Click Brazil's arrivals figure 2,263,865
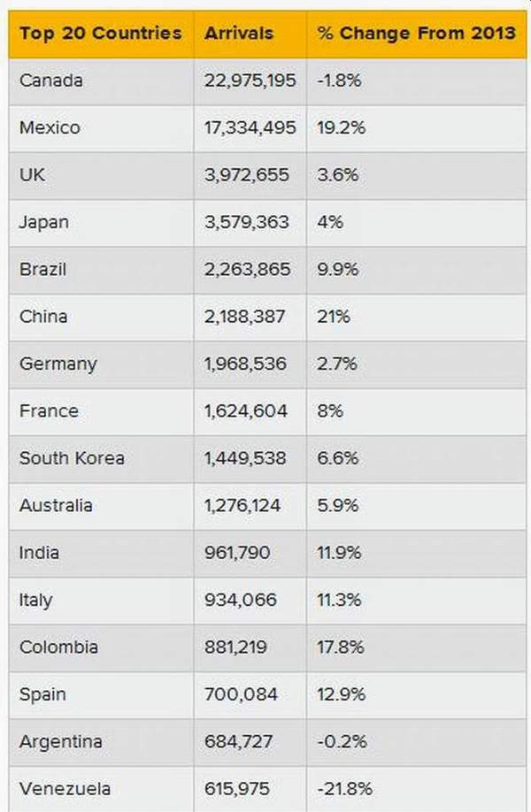This screenshot has width=531, height=812. click(x=247, y=269)
